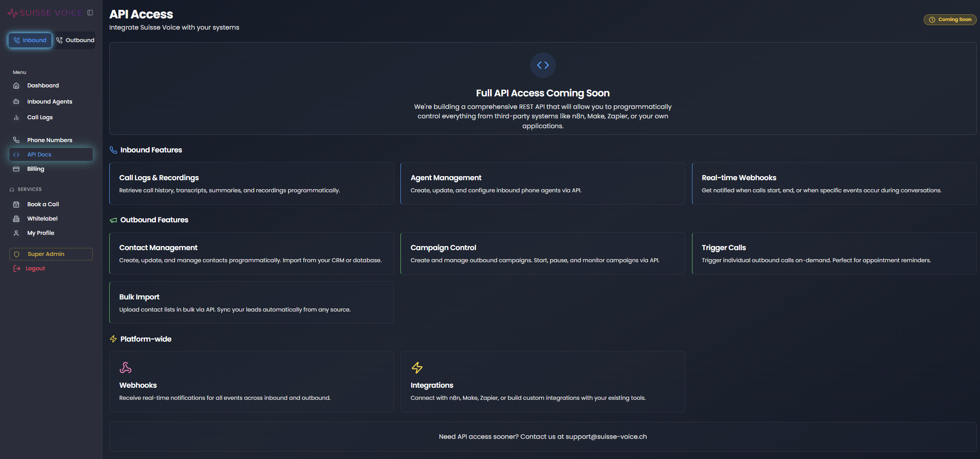Click the Logout arrow icon
The height and width of the screenshot is (459, 980).
tap(17, 268)
